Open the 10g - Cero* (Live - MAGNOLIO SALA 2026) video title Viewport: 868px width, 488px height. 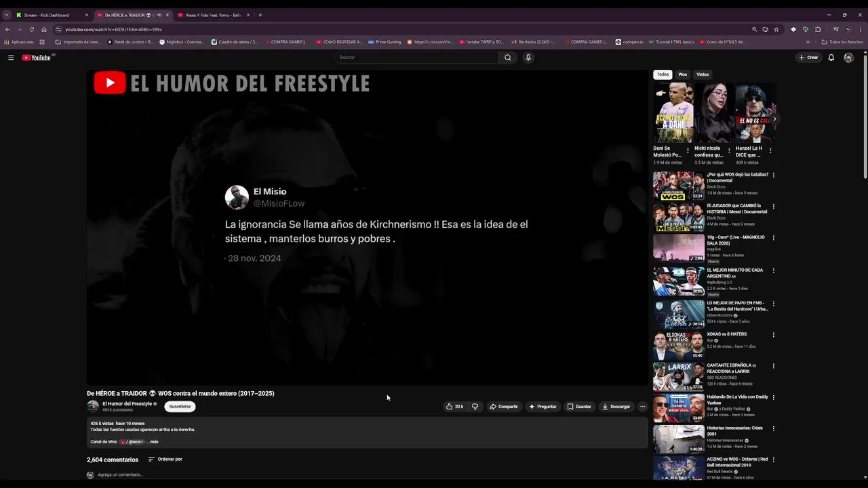pos(736,240)
